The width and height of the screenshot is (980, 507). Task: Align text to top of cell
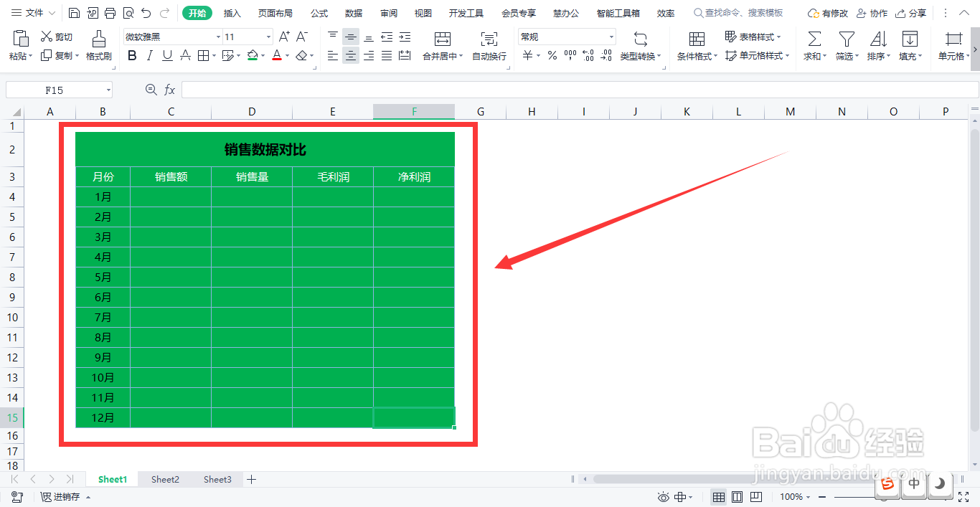[333, 37]
